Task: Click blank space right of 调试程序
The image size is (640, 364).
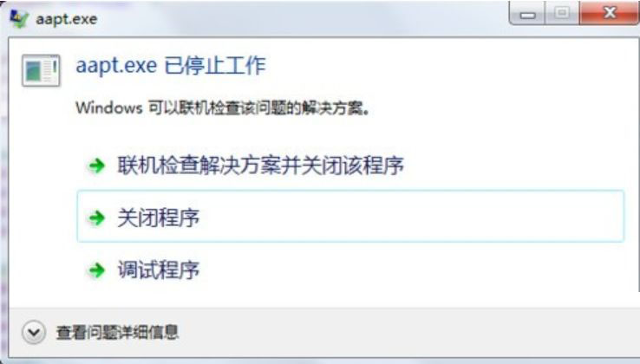Action: (x=408, y=270)
